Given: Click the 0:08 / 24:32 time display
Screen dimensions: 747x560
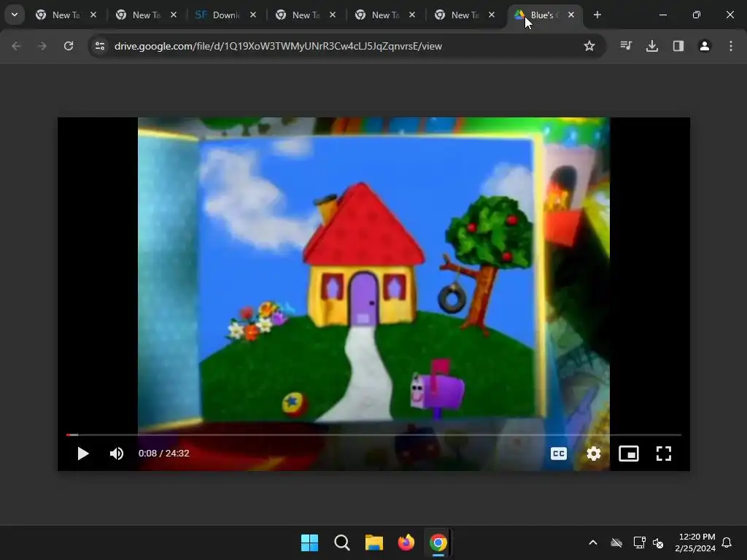Looking at the screenshot, I should 164,454.
